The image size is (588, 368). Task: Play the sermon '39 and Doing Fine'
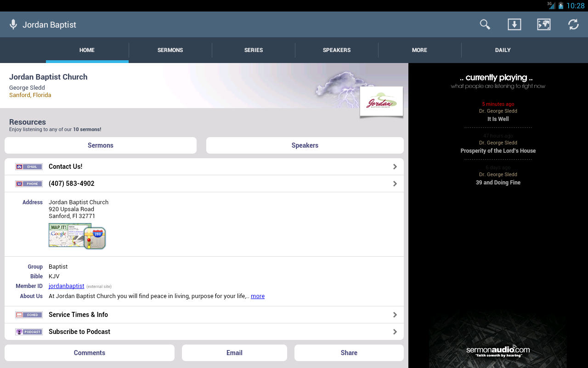pos(498,183)
